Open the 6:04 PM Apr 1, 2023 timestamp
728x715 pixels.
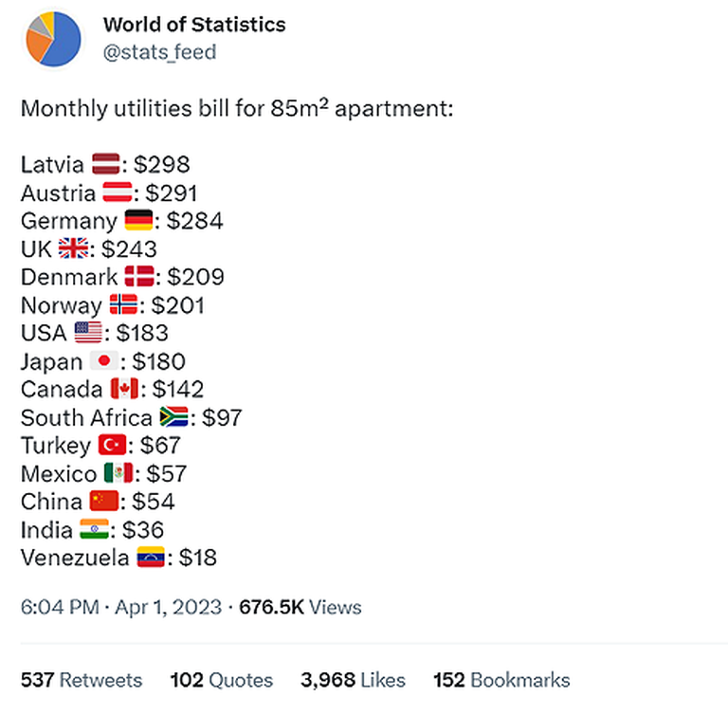[121, 607]
